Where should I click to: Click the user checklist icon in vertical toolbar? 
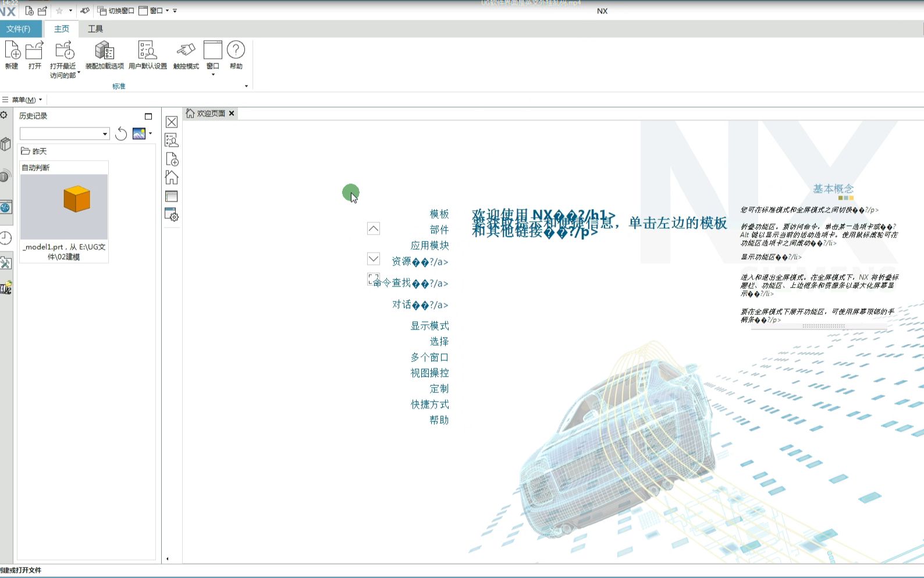click(x=172, y=140)
